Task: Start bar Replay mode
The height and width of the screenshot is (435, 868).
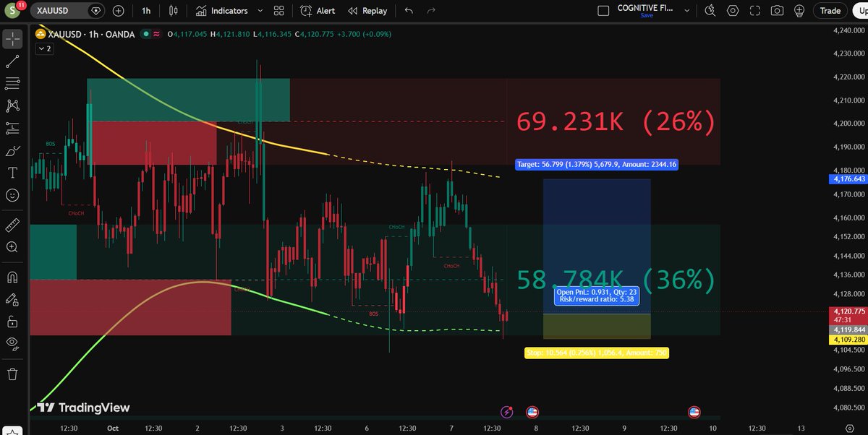Action: tap(367, 11)
